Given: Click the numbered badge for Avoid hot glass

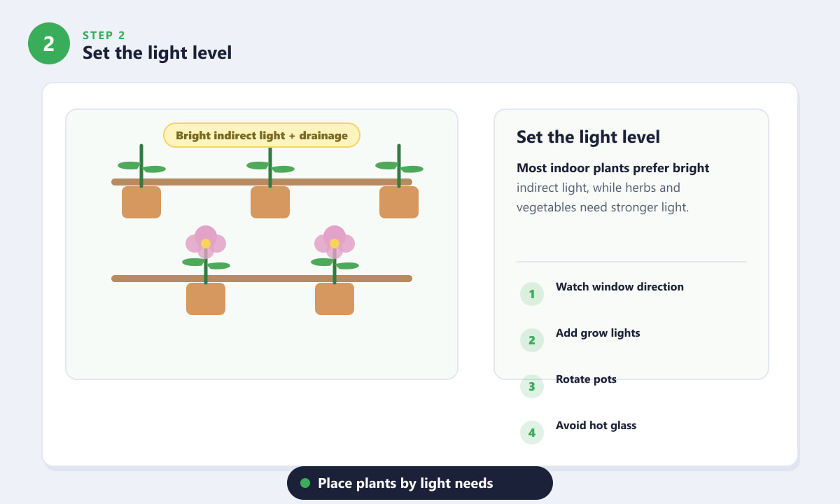Looking at the screenshot, I should tap(532, 433).
